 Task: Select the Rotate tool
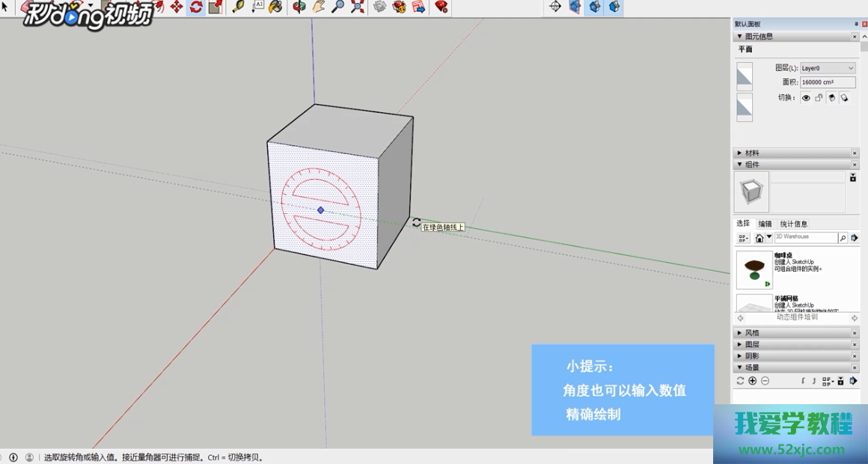click(x=196, y=7)
